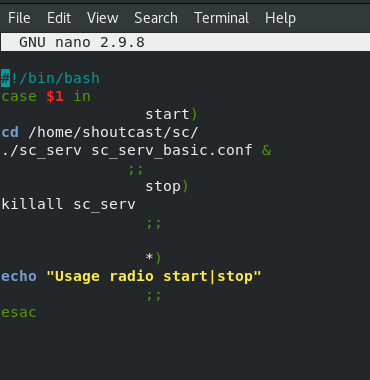The width and height of the screenshot is (370, 380).
Task: Open the Edit menu
Action: tap(59, 18)
